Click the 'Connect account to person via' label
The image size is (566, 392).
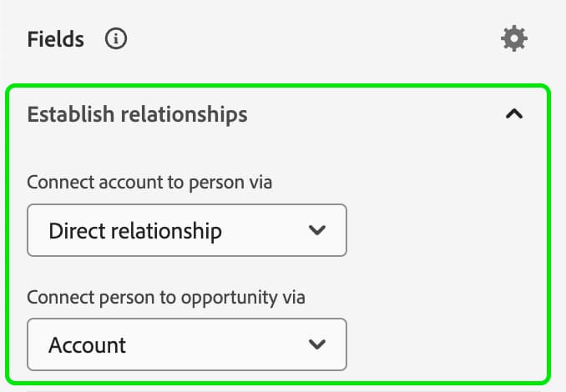pos(149,183)
